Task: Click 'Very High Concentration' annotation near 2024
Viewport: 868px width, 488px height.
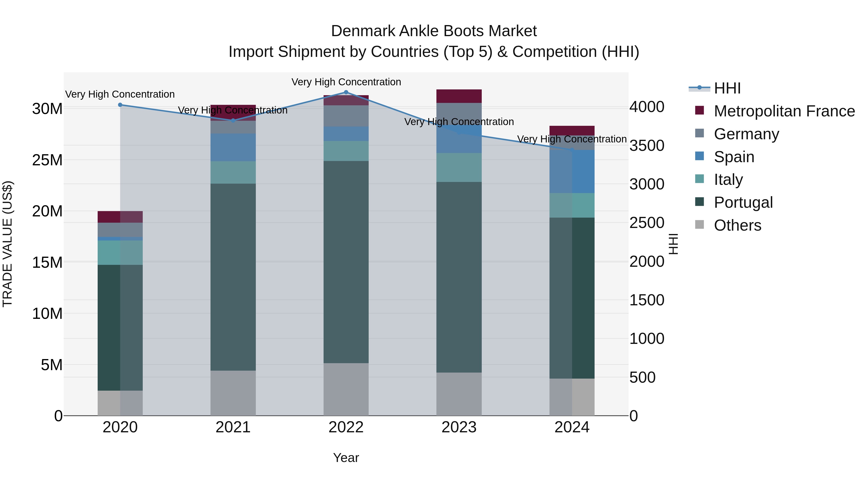Action: 572,139
